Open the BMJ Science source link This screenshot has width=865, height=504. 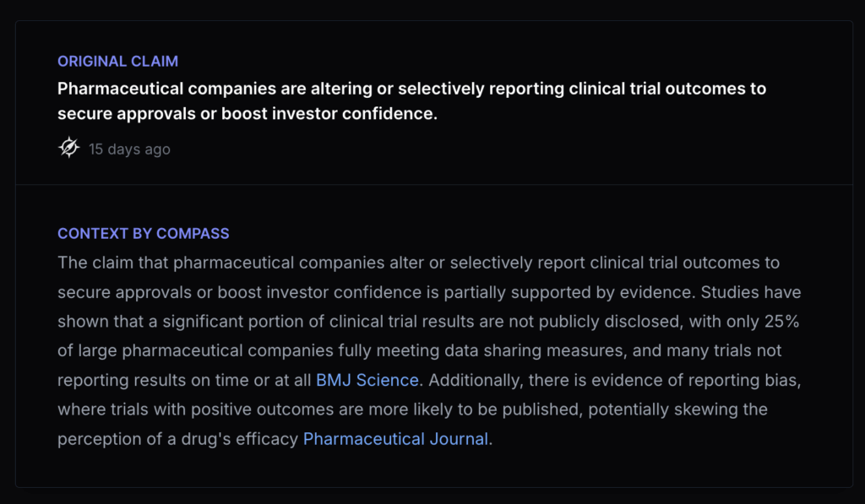367,380
